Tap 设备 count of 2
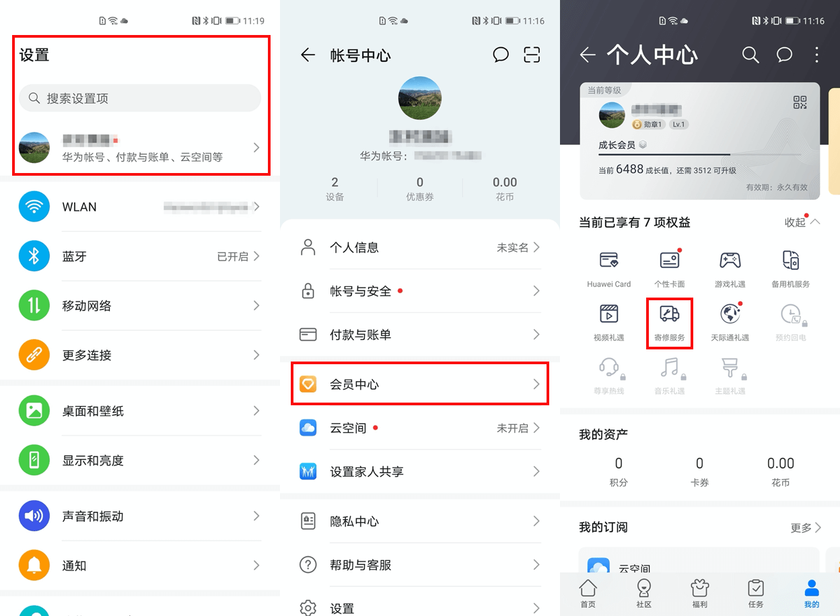The image size is (840, 616). point(335,189)
